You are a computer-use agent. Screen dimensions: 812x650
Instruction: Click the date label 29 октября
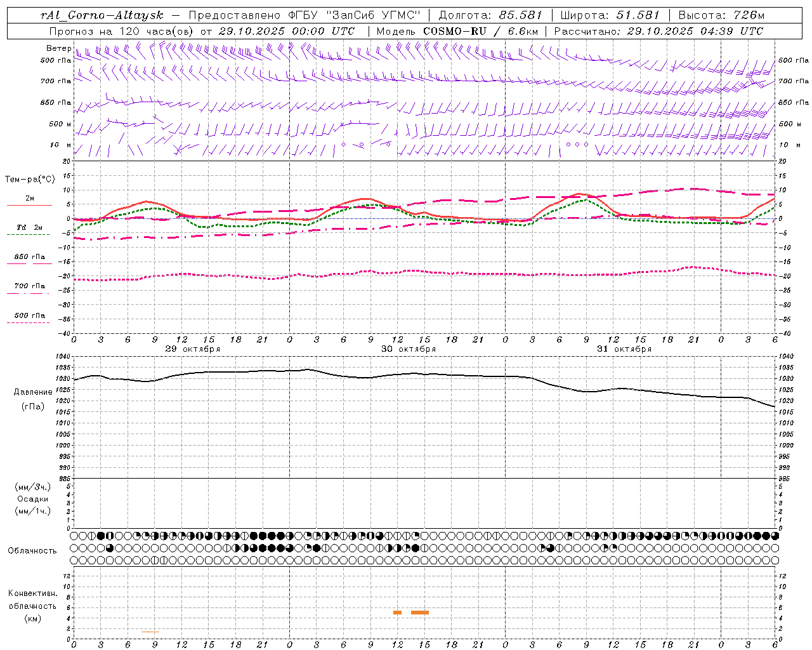(x=192, y=349)
